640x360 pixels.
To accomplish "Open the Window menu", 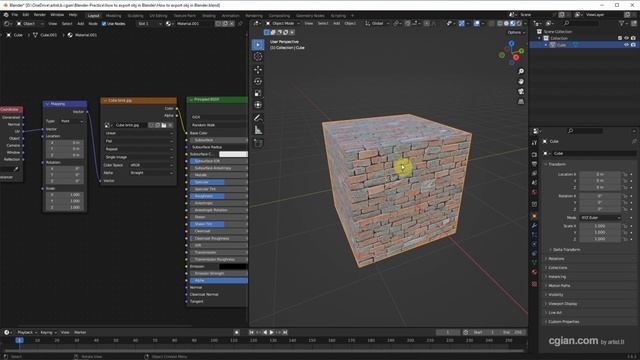I will pos(57,15).
